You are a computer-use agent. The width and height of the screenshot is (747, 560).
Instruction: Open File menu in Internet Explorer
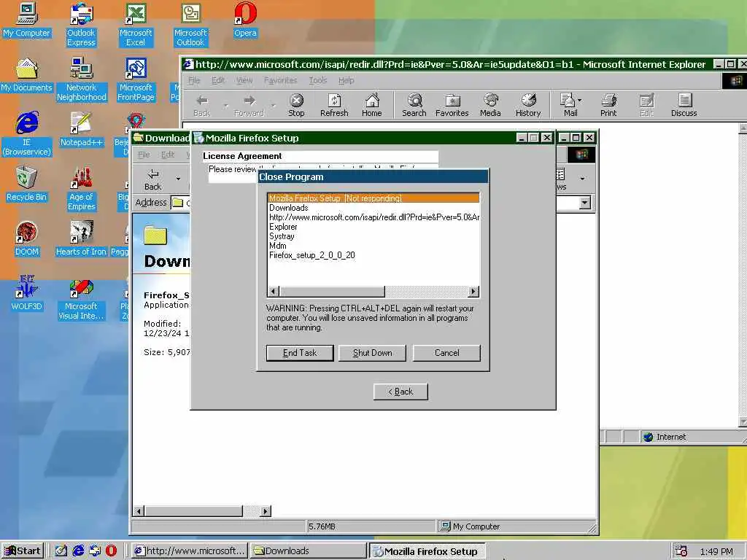194,80
